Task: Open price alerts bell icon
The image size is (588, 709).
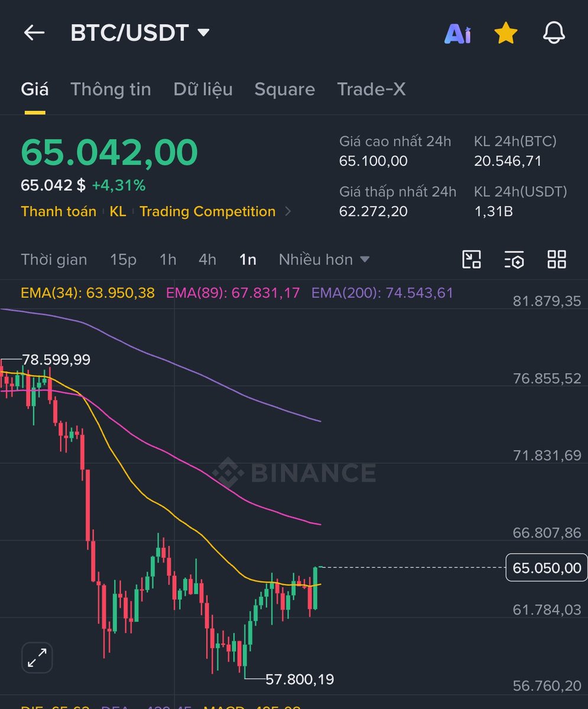Action: 554,34
